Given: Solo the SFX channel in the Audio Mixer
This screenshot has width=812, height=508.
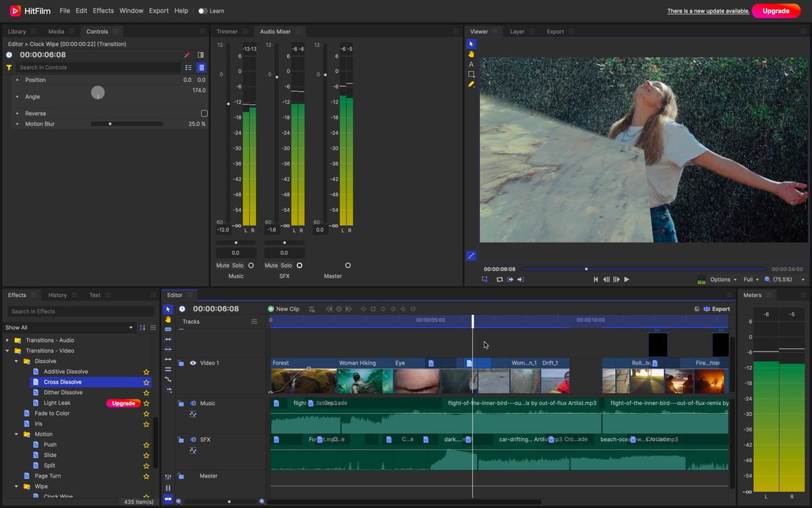Looking at the screenshot, I should (x=288, y=265).
